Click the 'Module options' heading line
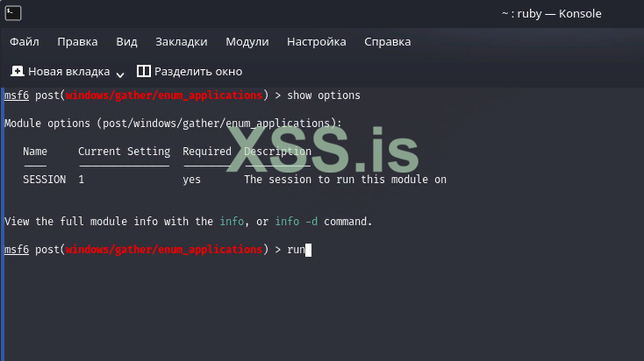 173,124
